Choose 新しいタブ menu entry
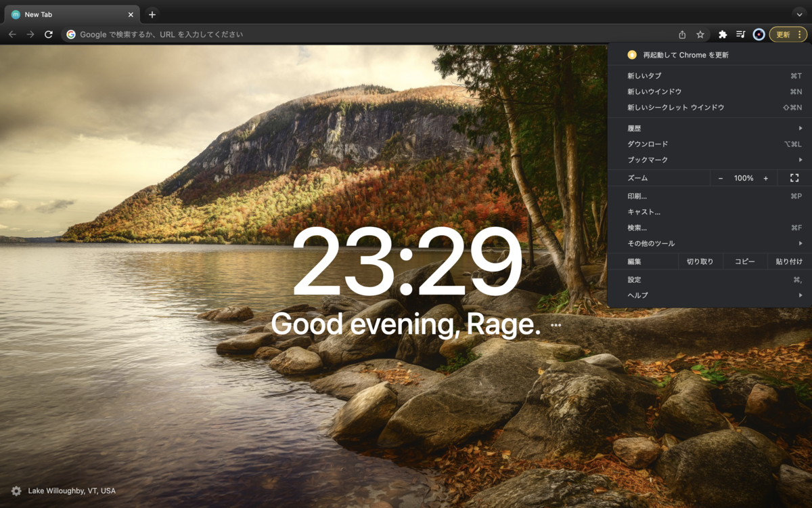812x508 pixels. click(709, 76)
